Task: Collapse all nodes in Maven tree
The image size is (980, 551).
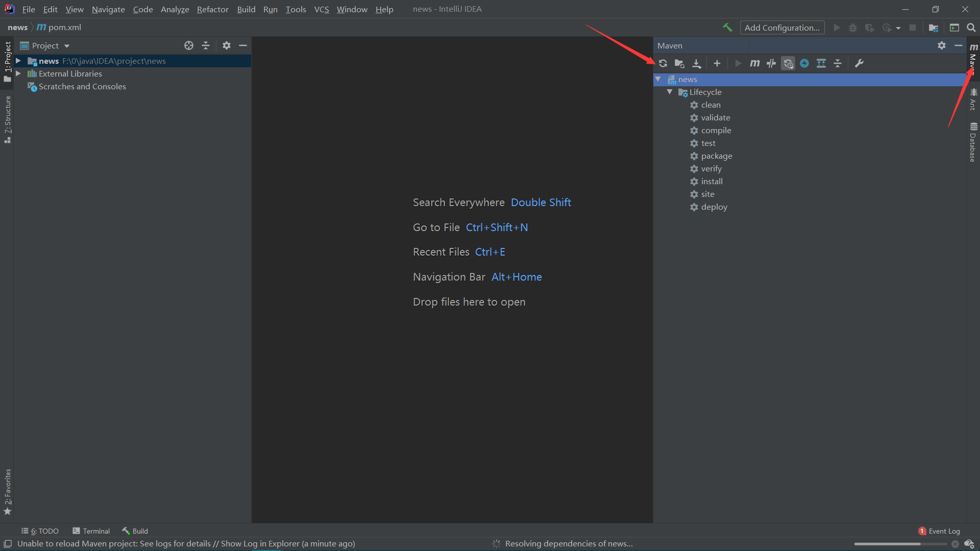Action: 838,63
